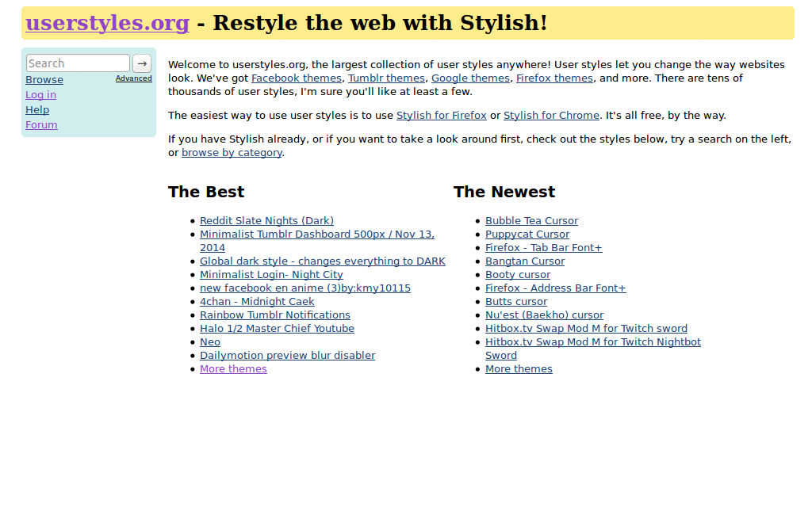Open Tumblr themes link
The height and width of the screenshot is (511, 812).
point(386,78)
